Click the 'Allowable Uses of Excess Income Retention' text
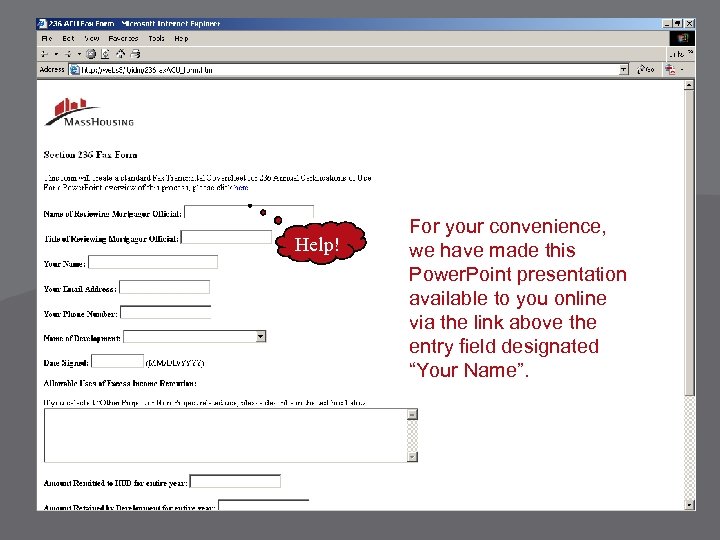 (120, 383)
